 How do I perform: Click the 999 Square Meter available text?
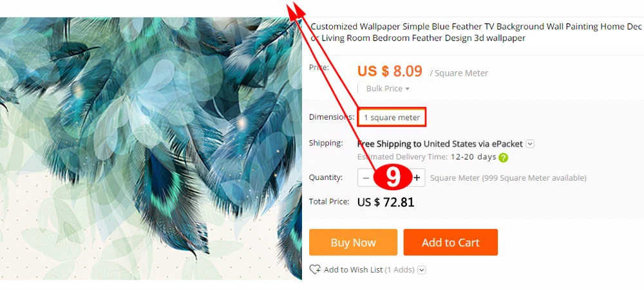click(x=533, y=178)
